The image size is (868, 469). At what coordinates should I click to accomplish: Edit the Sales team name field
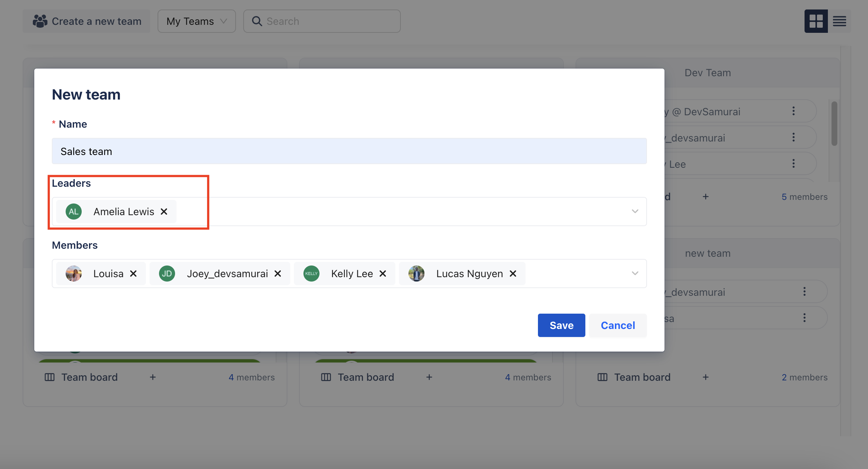tap(349, 151)
